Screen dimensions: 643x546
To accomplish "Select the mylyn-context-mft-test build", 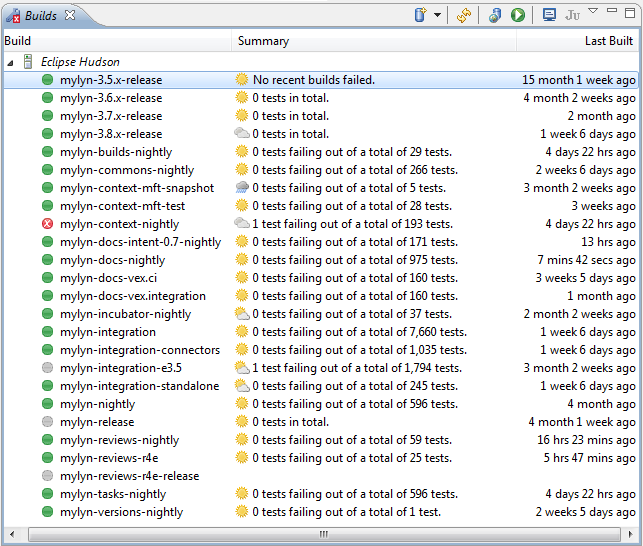I will point(122,206).
